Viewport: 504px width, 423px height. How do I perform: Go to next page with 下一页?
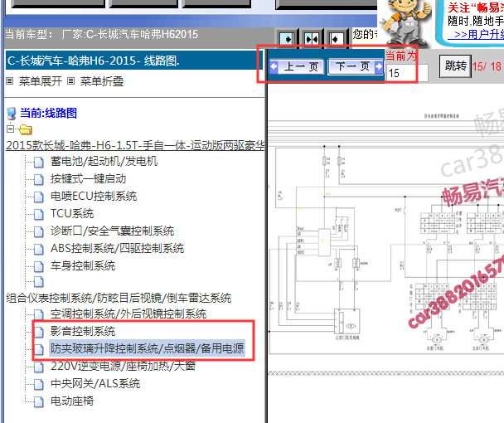355,66
